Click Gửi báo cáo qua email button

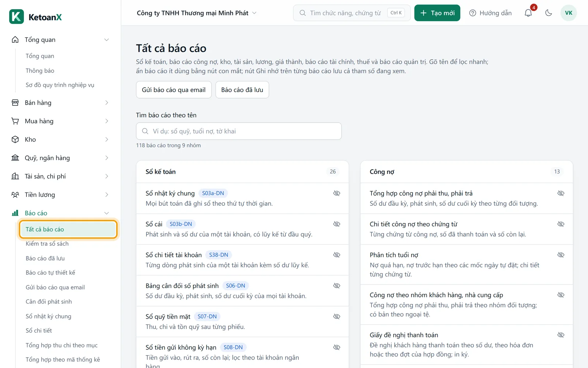(x=174, y=90)
